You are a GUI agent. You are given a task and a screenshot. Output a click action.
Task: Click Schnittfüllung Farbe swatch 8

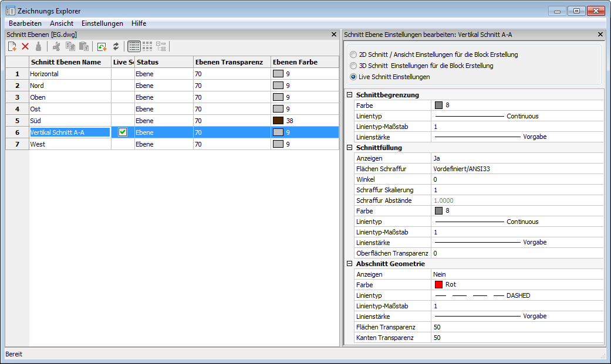tap(438, 210)
